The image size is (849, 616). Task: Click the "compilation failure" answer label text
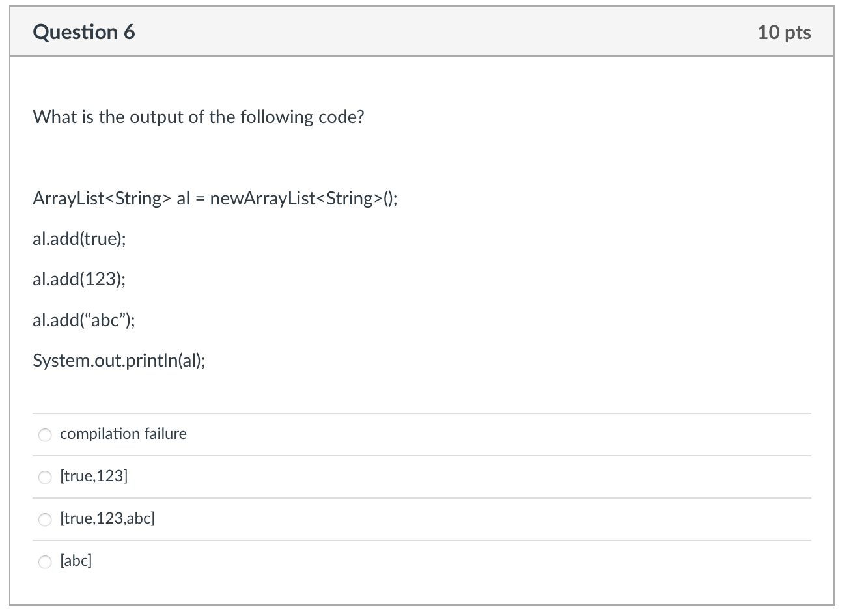pyautogui.click(x=123, y=434)
